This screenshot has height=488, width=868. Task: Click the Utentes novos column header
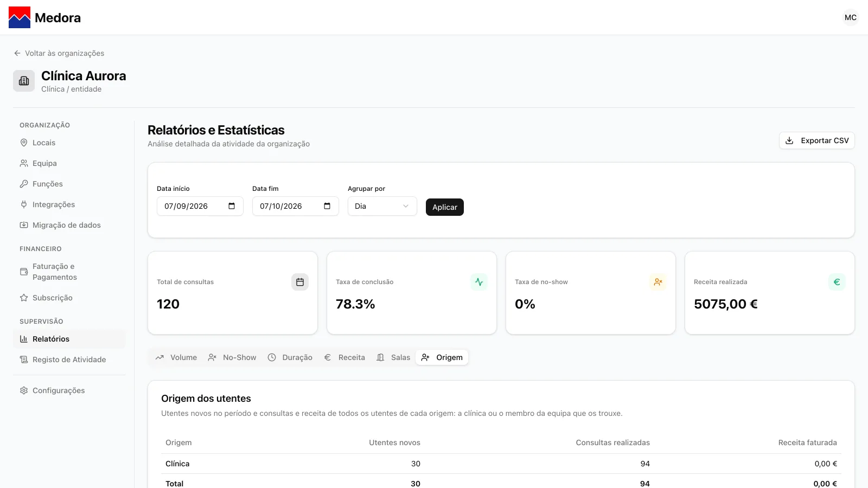tap(394, 442)
